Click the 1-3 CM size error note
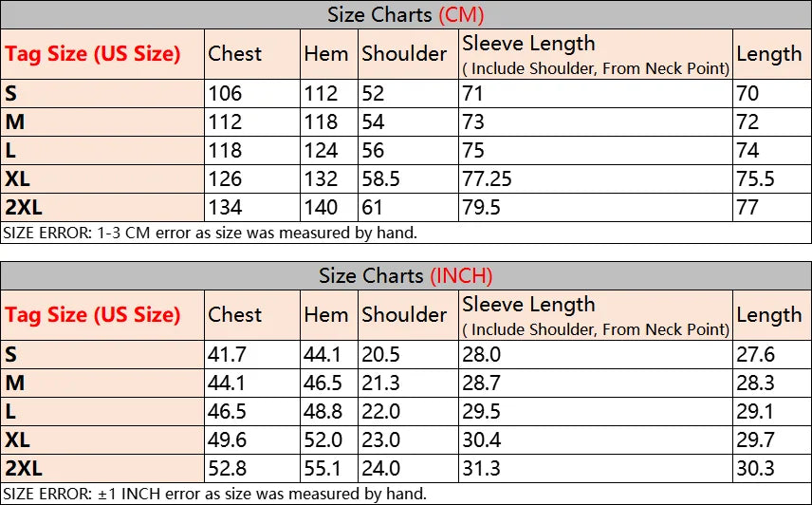Image resolution: width=812 pixels, height=505 pixels. point(210,234)
